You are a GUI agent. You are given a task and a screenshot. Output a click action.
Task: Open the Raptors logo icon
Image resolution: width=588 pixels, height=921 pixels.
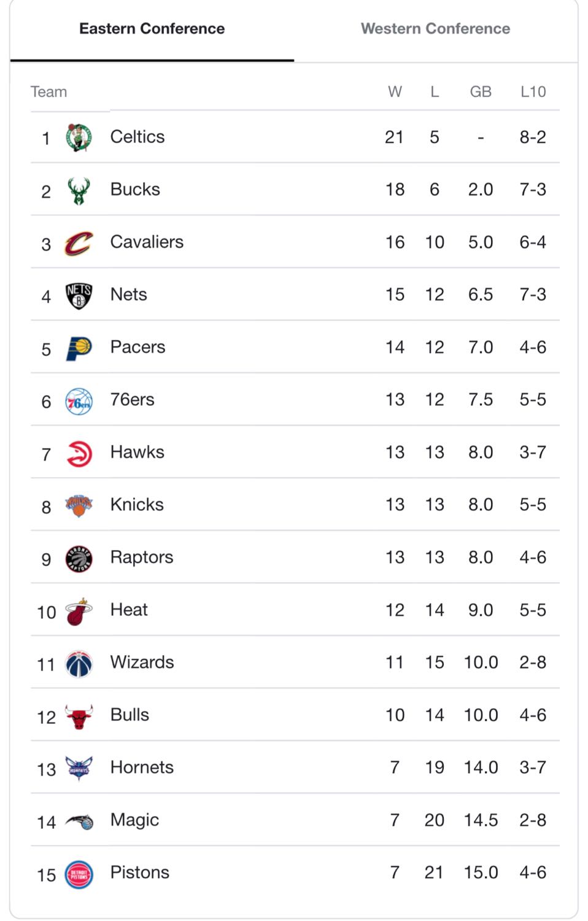[x=79, y=559]
